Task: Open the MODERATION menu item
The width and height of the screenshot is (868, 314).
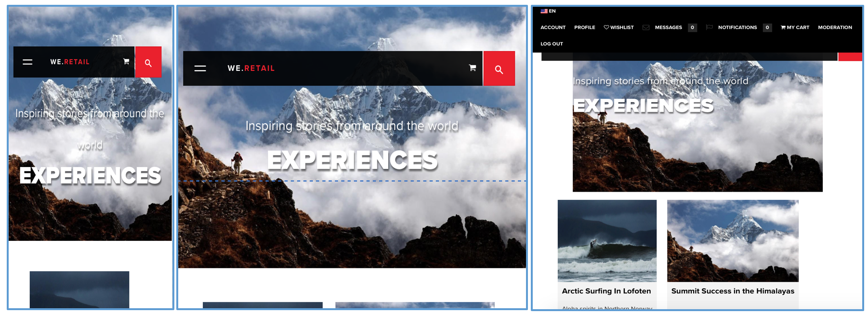Action: tap(835, 27)
